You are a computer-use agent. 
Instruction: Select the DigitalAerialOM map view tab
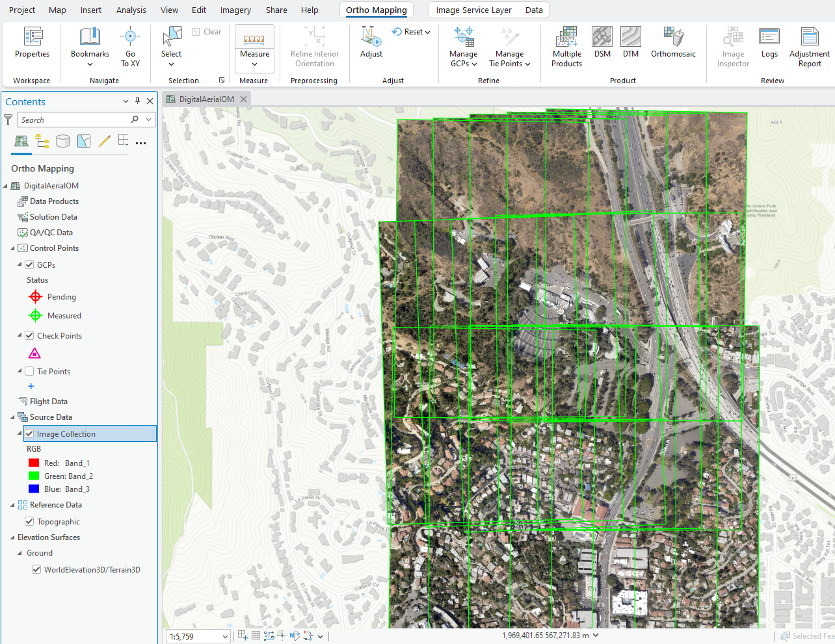(206, 99)
